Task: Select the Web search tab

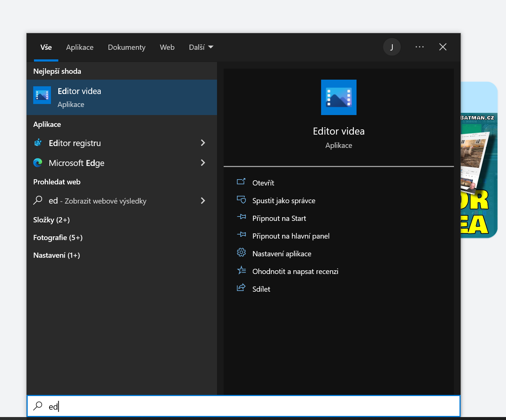Action: 167,47
